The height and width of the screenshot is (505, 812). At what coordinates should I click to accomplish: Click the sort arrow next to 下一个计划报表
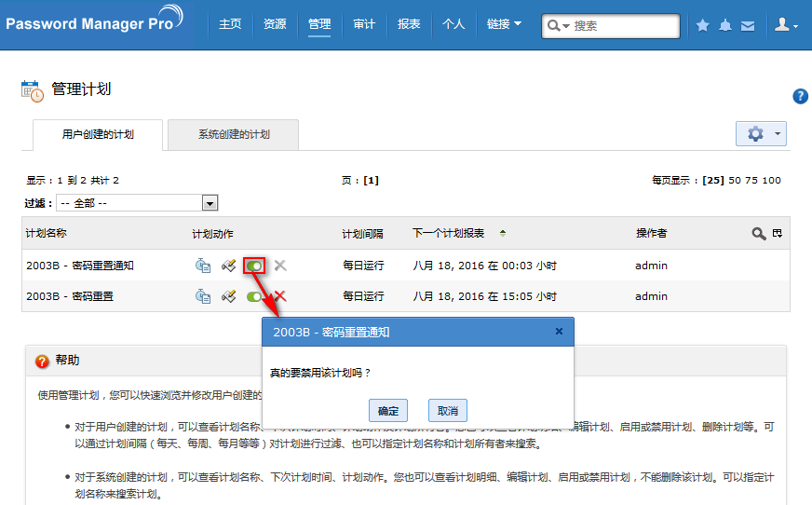[502, 233]
